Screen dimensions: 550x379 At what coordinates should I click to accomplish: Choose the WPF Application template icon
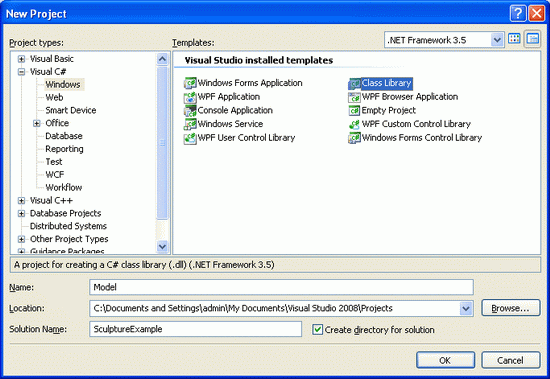[x=190, y=97]
